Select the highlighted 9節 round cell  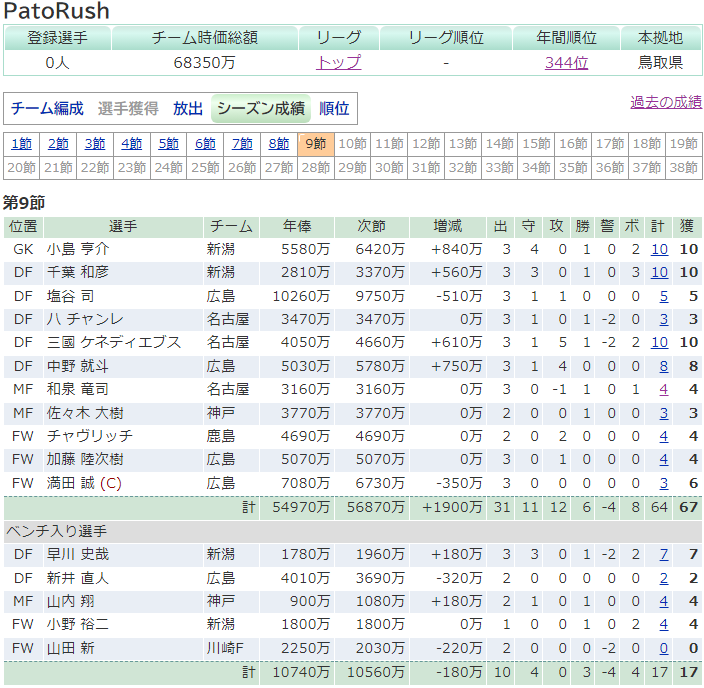point(316,144)
